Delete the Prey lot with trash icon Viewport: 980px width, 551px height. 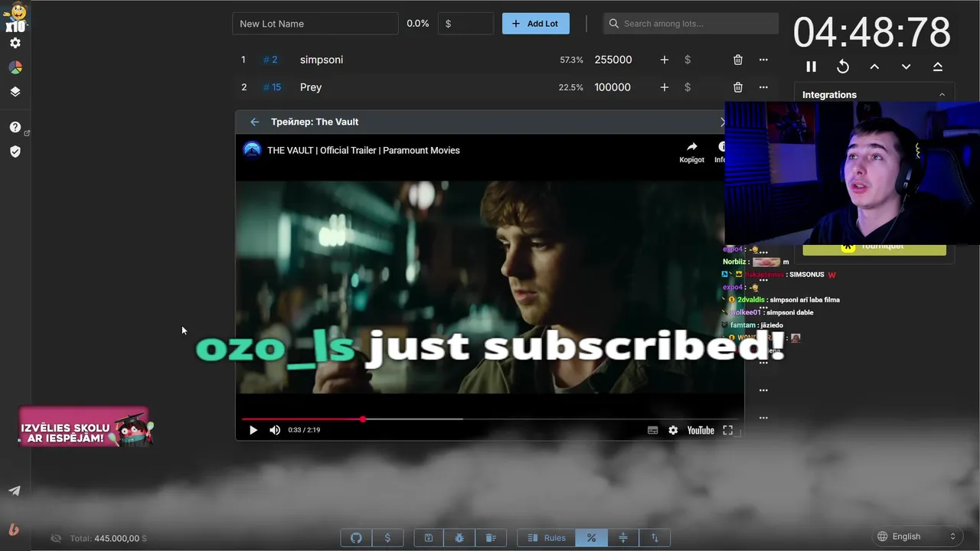738,87
